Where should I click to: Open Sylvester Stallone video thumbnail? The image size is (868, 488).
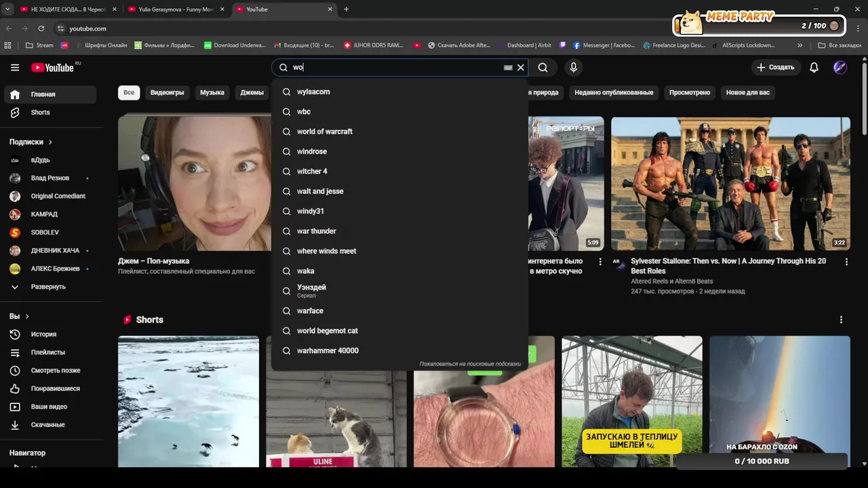(x=730, y=184)
